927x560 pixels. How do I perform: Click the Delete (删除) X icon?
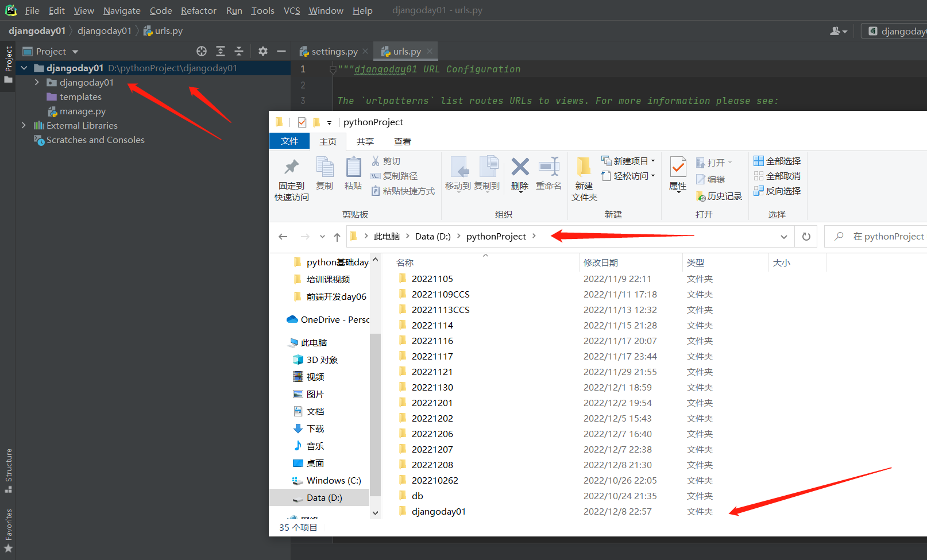click(x=520, y=167)
